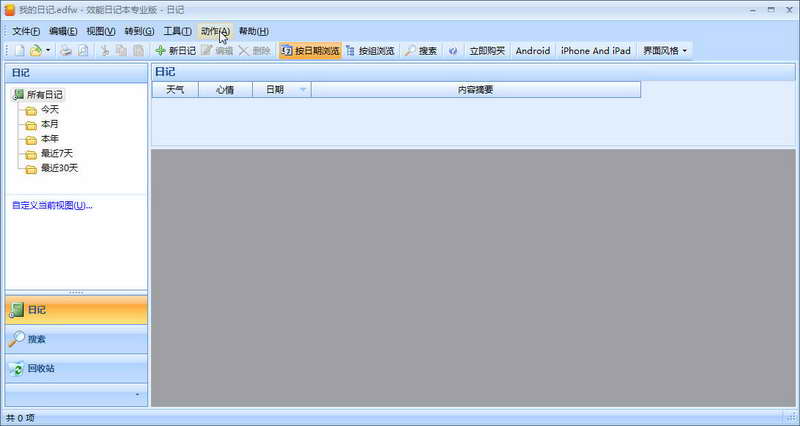Open the 转到(G) menu
The image size is (800, 426).
[x=139, y=31]
